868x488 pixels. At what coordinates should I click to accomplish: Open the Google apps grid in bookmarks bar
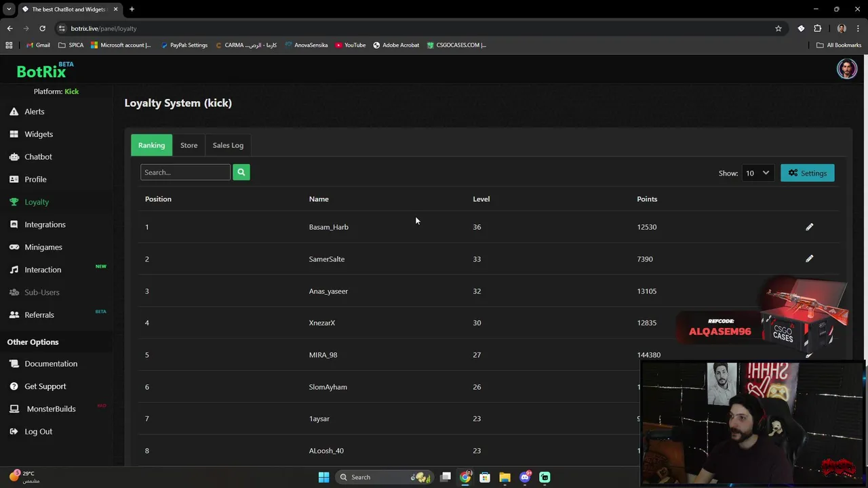(9, 45)
